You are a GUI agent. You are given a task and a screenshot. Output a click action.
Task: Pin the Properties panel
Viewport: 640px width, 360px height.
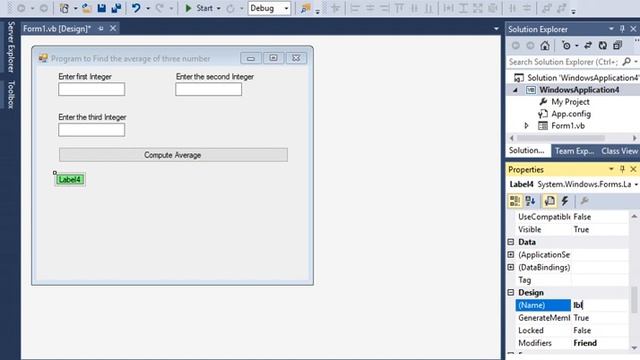(622, 169)
